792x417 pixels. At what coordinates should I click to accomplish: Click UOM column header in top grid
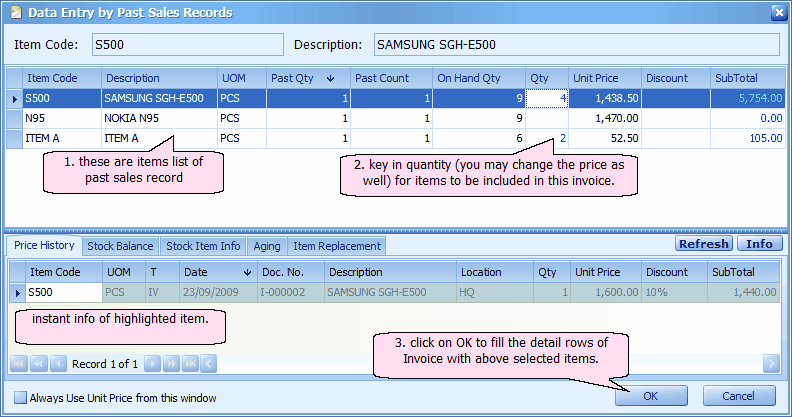click(x=242, y=78)
